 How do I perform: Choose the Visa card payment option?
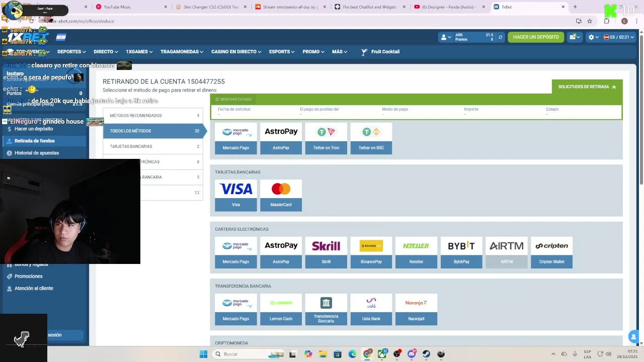pyautogui.click(x=236, y=196)
